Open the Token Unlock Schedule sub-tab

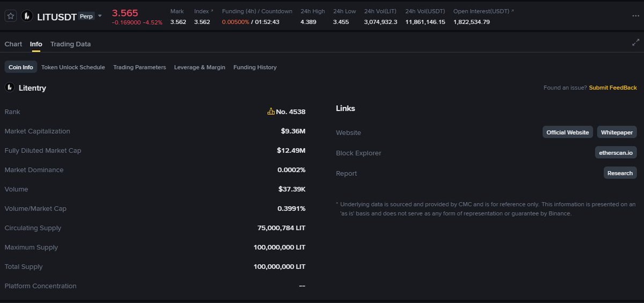pos(73,67)
